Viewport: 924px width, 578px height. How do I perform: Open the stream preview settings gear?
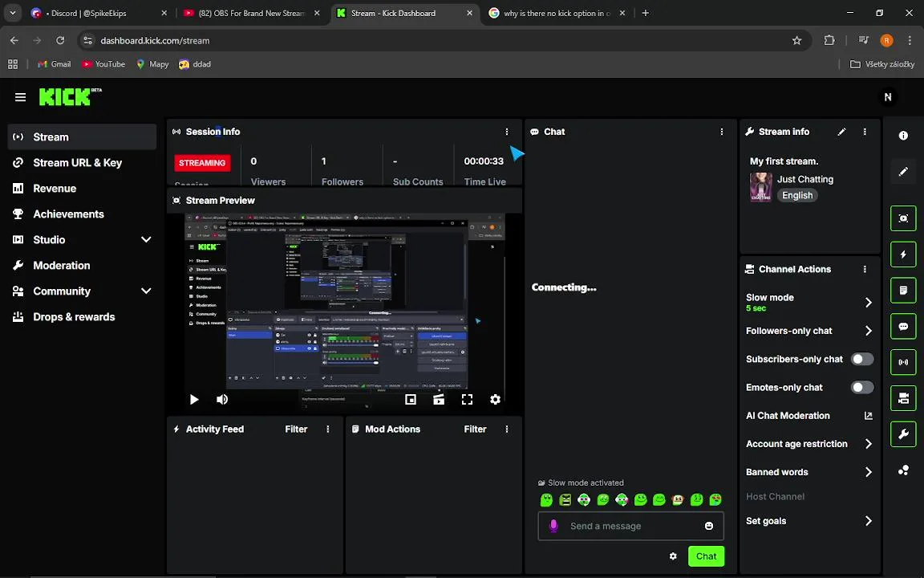point(495,399)
